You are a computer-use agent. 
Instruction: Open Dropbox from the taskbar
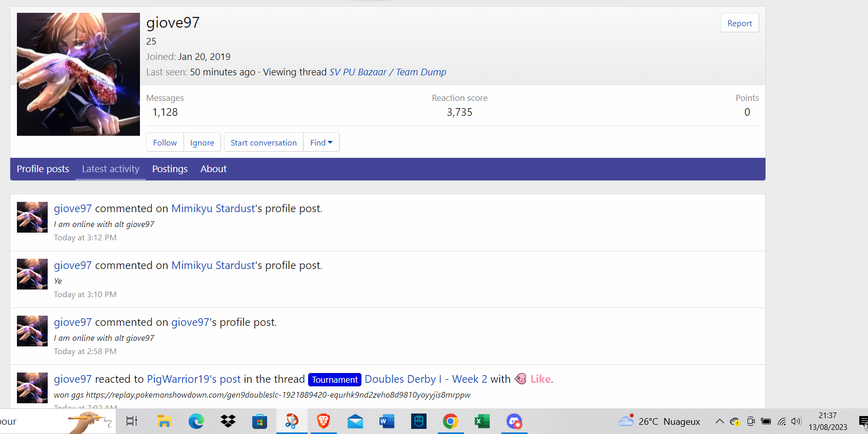tap(228, 421)
